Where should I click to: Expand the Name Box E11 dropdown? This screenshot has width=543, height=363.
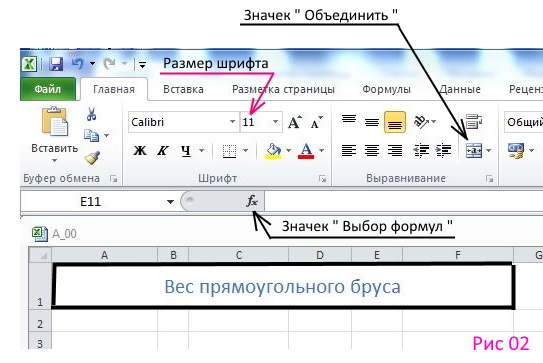170,202
